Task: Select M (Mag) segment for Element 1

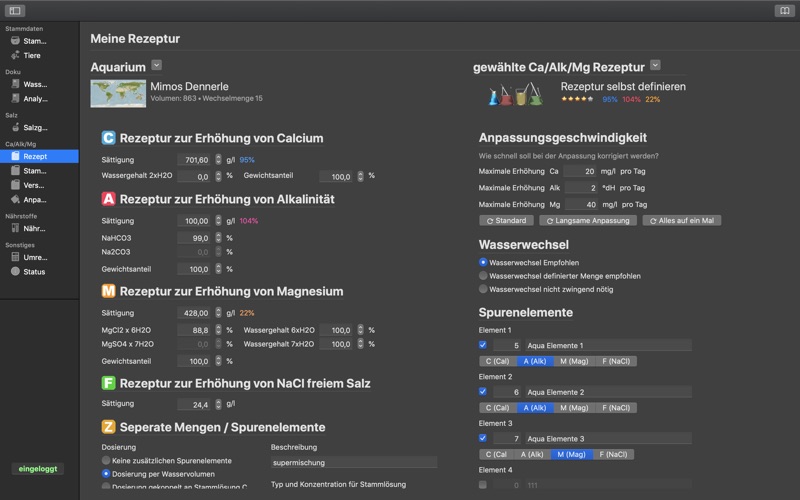Action: (574, 361)
